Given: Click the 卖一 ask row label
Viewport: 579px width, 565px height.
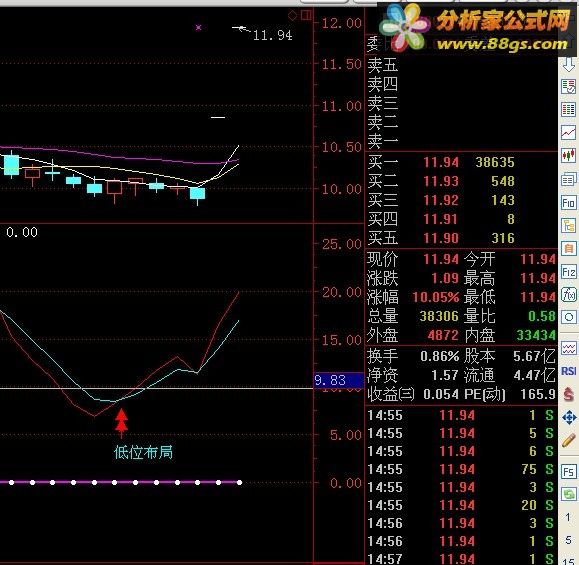Looking at the screenshot, I should (x=383, y=141).
